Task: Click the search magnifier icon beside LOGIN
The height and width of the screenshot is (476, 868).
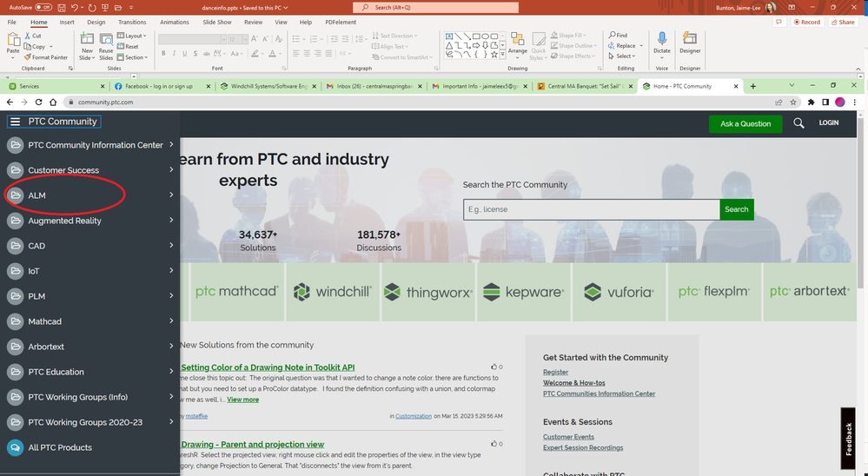Action: point(798,123)
